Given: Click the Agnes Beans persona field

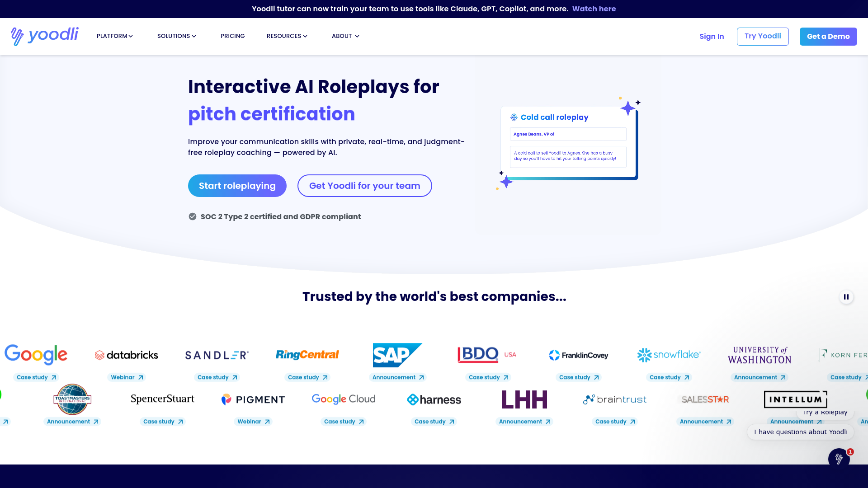Looking at the screenshot, I should click(x=568, y=134).
